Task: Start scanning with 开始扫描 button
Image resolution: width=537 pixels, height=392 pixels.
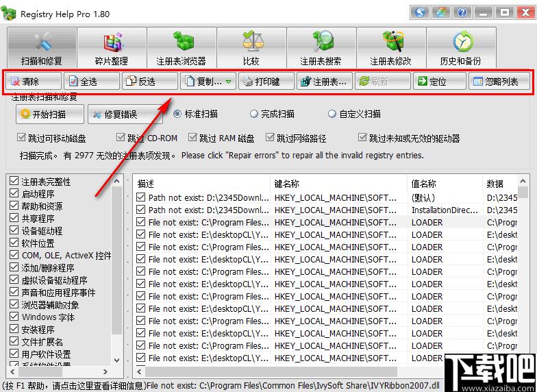Action: click(49, 114)
